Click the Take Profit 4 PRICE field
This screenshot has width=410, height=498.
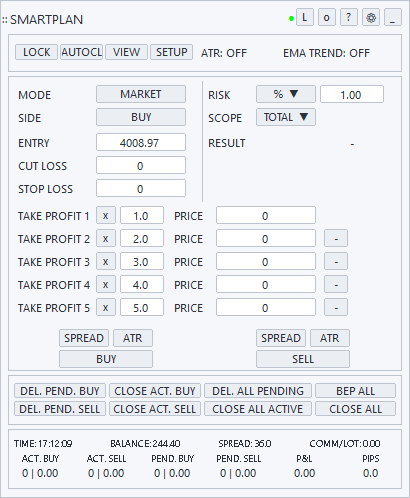266,284
